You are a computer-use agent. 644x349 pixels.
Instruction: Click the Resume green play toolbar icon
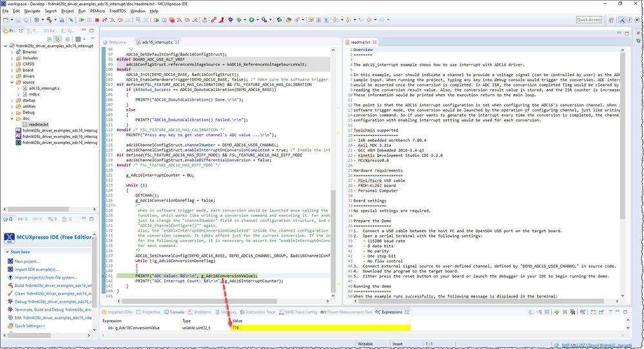81,20
